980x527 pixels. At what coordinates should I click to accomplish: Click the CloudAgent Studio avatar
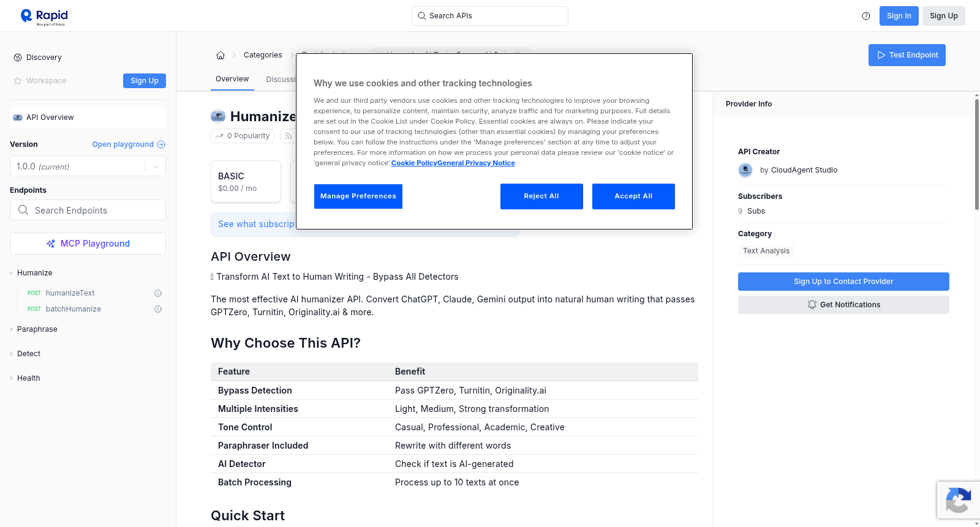(745, 170)
